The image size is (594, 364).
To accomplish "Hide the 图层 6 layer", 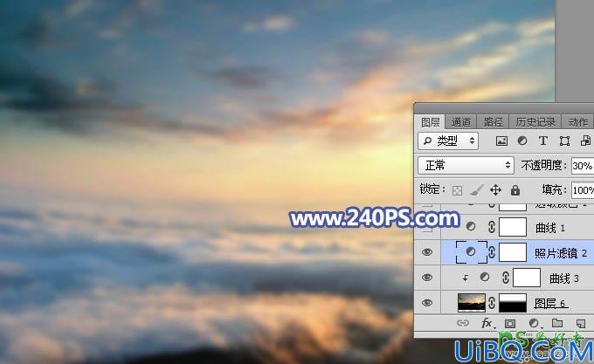I will coord(427,303).
